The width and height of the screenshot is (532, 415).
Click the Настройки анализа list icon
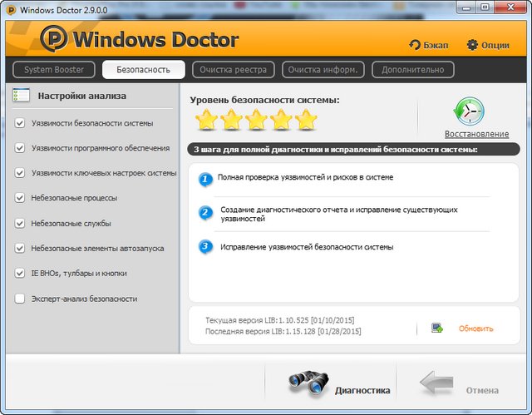coord(22,96)
